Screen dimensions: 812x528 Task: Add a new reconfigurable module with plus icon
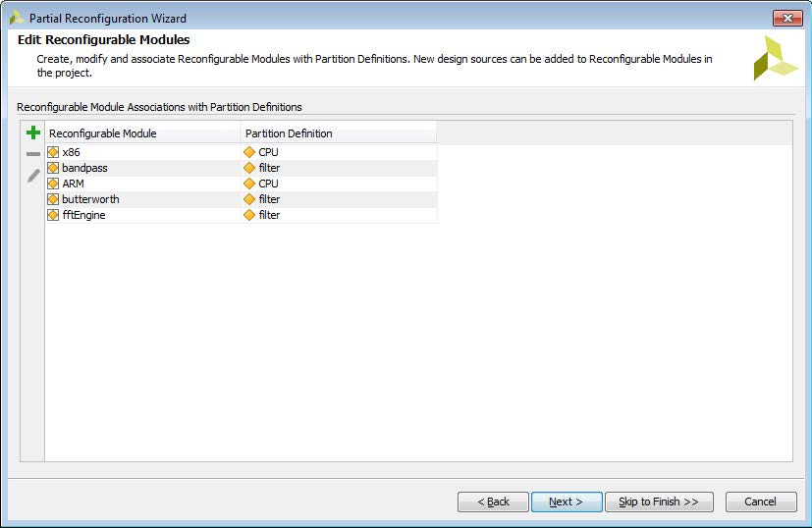tap(33, 132)
